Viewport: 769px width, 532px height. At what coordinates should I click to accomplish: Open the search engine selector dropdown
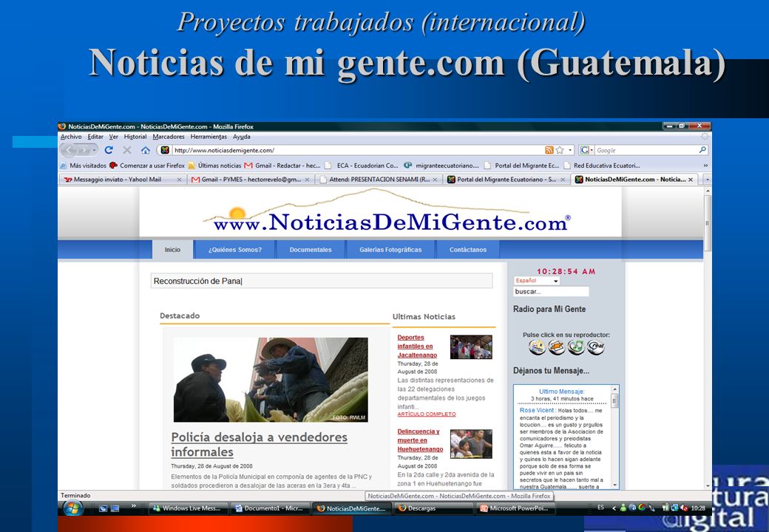click(x=586, y=150)
